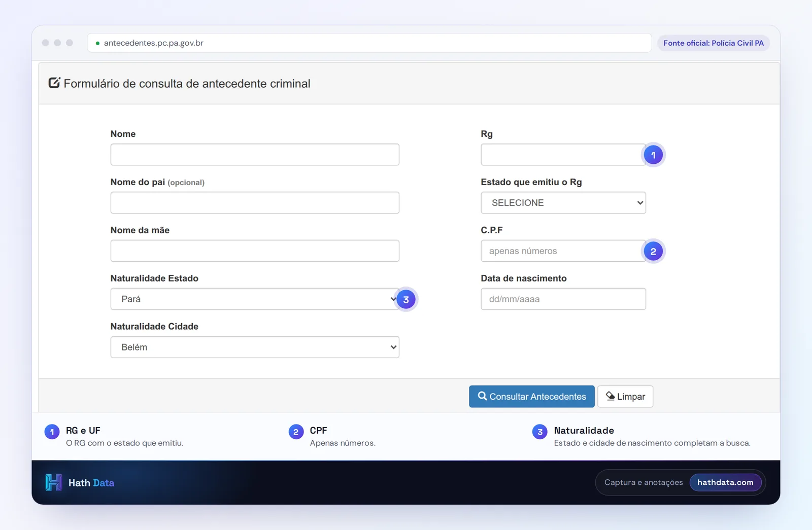Screen dimensions: 812x530
Task: Focus the Nome do pai field
Action: 255,203
